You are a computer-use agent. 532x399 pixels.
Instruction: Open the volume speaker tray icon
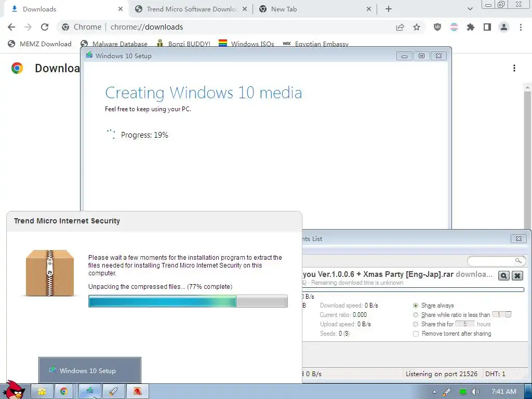[x=475, y=392]
